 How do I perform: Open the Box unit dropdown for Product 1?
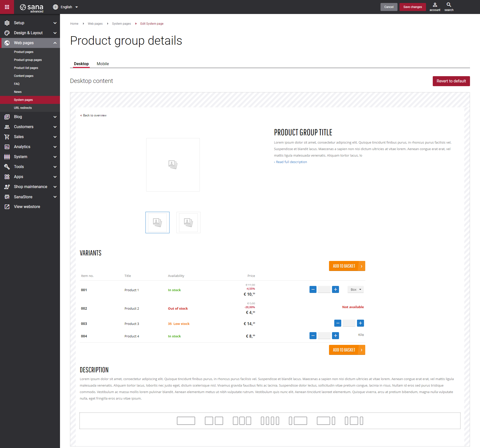[355, 289]
